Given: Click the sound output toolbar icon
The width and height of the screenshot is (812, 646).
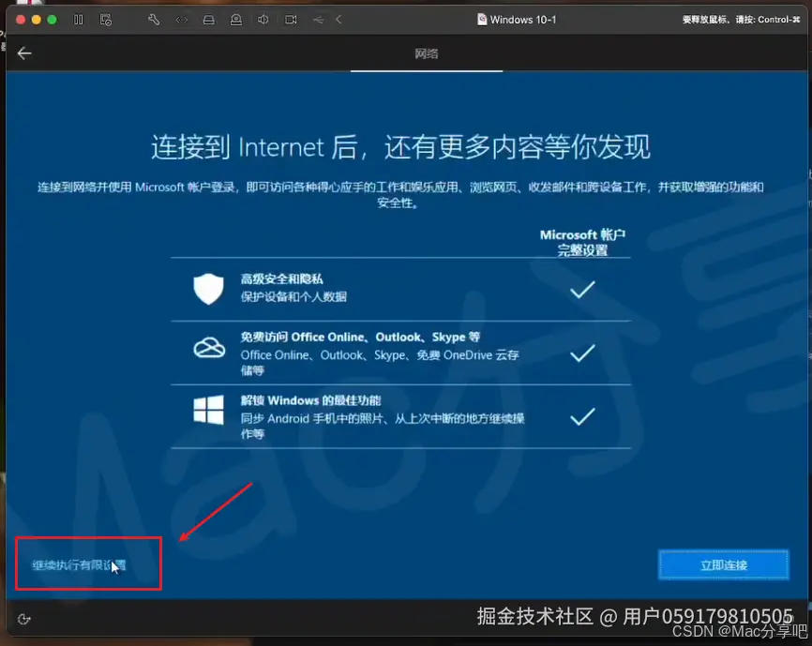Looking at the screenshot, I should click(x=263, y=19).
